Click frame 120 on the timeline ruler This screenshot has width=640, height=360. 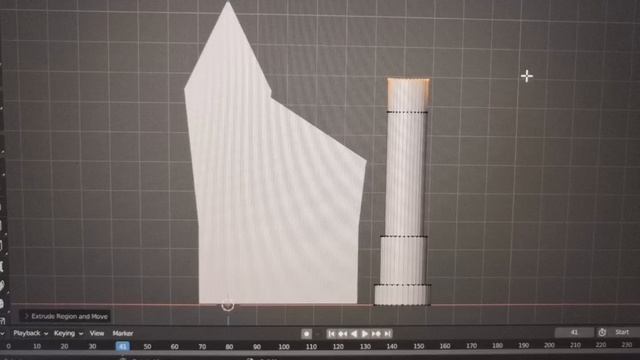(x=338, y=347)
